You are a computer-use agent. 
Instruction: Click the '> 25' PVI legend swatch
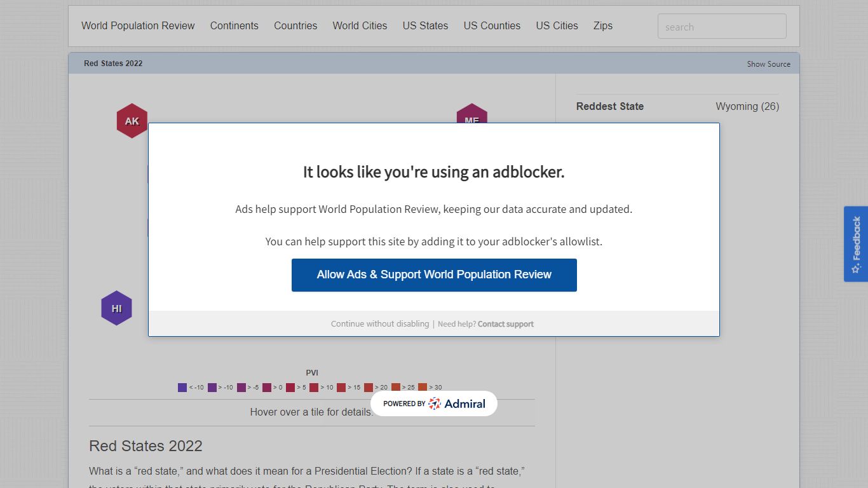coord(396,387)
